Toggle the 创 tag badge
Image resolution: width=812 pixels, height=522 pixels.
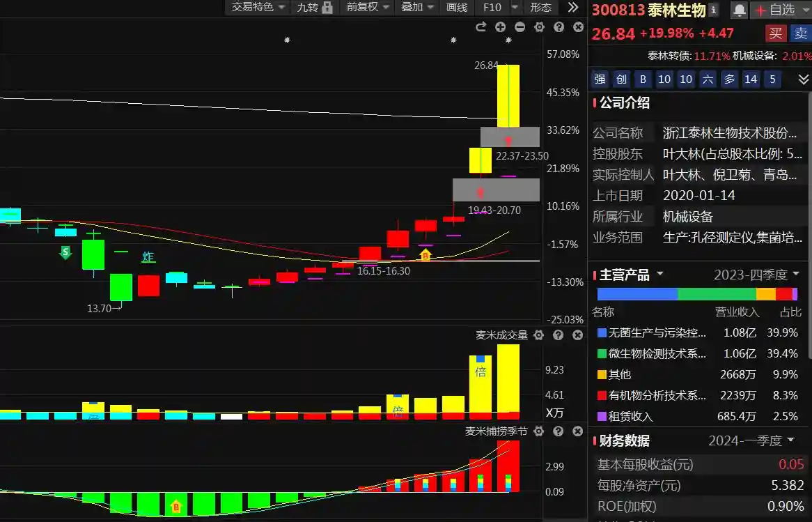click(x=622, y=79)
